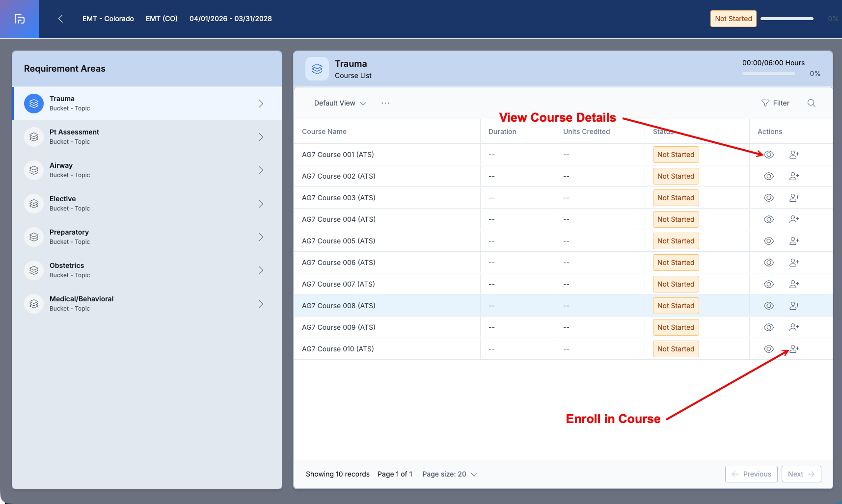Viewport: 842px width, 504px height.
Task: Enroll in AG7 Course 001 (ATS)
Action: point(794,155)
